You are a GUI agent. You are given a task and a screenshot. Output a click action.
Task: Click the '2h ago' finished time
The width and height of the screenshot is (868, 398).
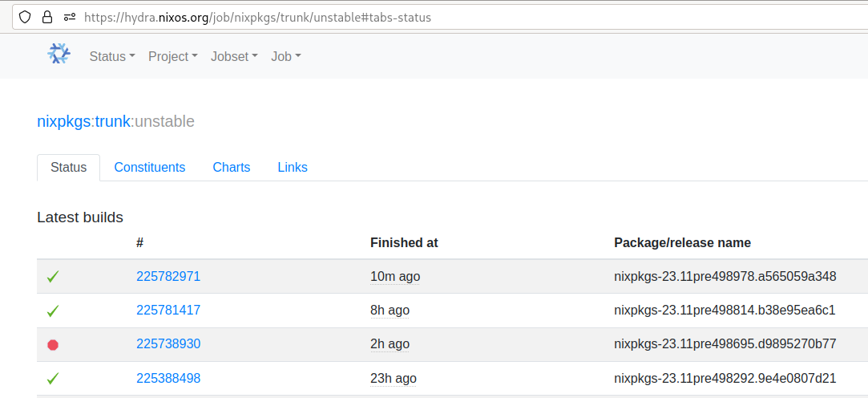tap(390, 344)
